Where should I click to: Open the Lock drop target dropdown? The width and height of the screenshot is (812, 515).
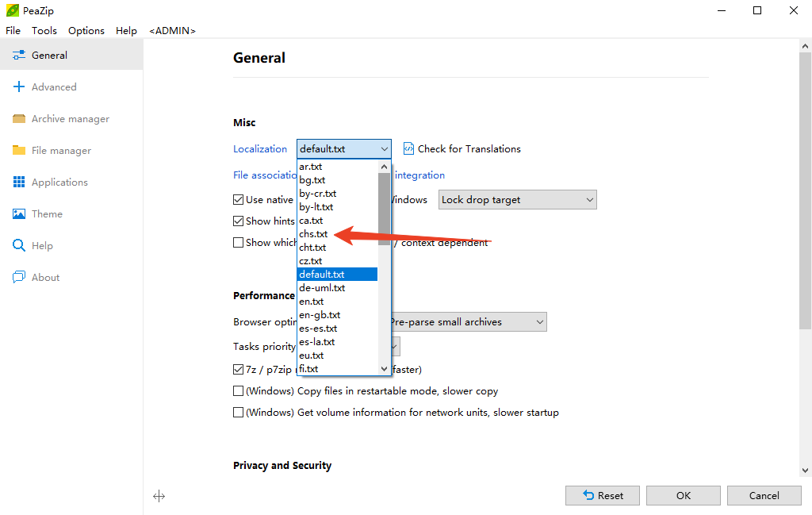[x=517, y=200]
